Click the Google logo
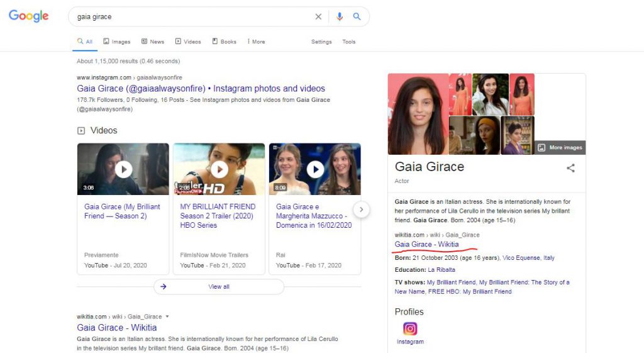The height and width of the screenshot is (353, 644). click(29, 16)
